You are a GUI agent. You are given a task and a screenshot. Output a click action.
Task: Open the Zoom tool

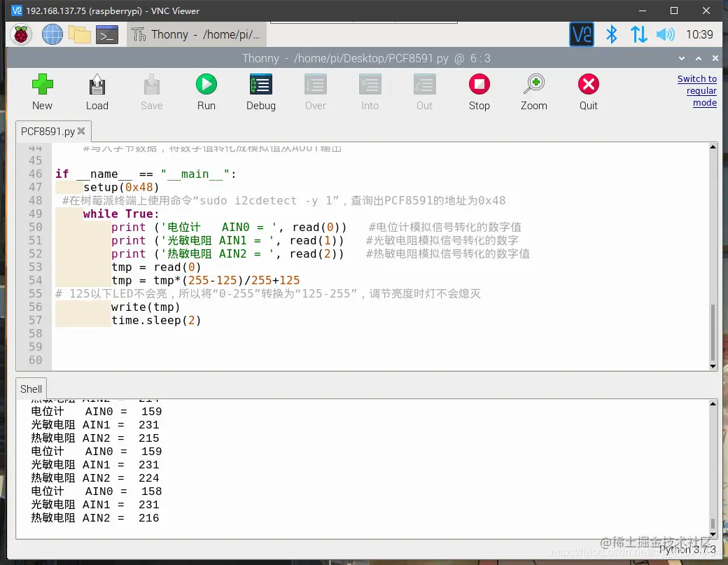pyautogui.click(x=534, y=92)
